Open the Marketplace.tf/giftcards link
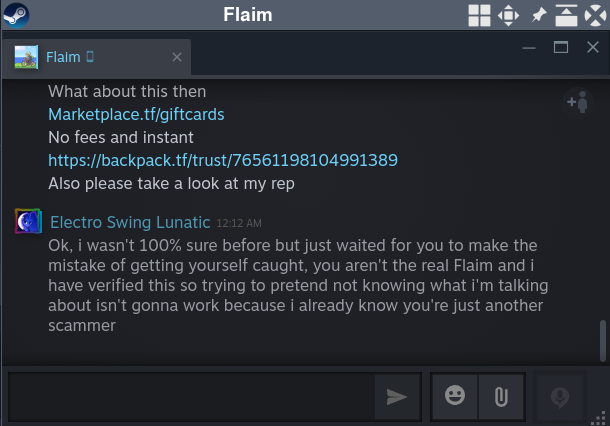610x426 pixels. 136,114
